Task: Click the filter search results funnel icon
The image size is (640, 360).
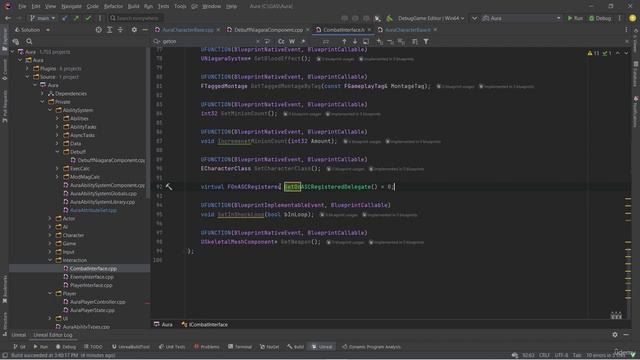Action: [426, 41]
